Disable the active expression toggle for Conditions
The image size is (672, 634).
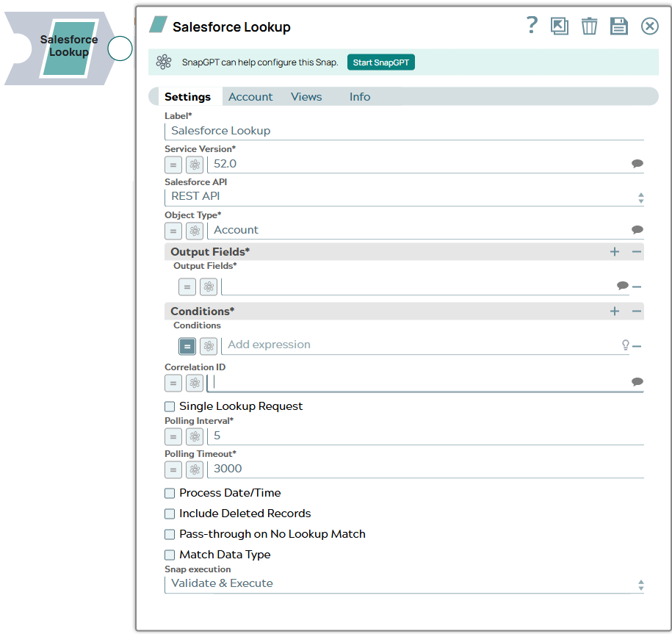(187, 346)
